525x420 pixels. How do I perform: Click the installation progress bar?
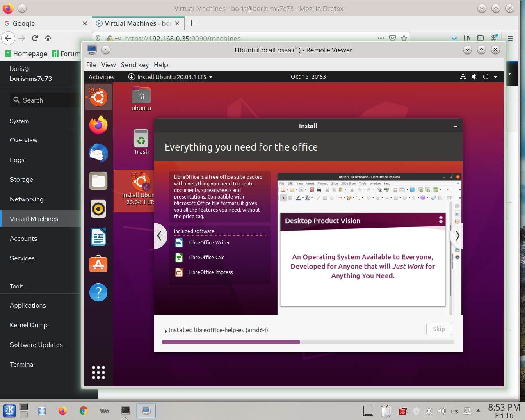coord(308,342)
